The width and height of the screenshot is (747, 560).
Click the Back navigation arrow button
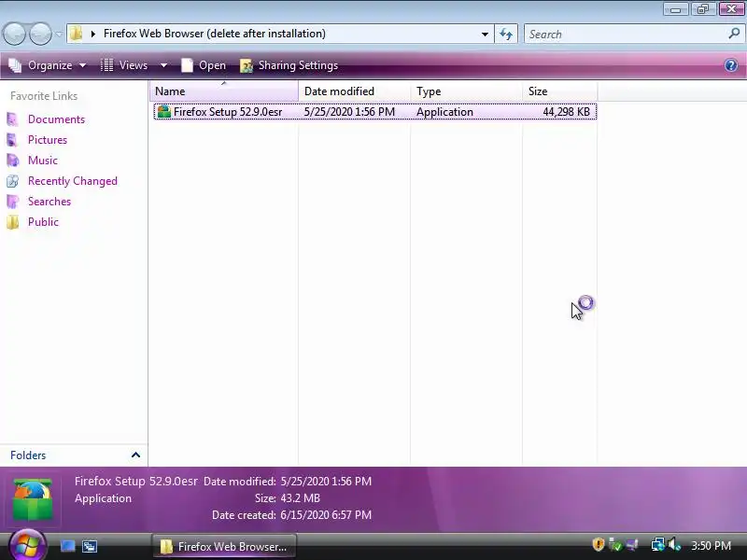(14, 35)
